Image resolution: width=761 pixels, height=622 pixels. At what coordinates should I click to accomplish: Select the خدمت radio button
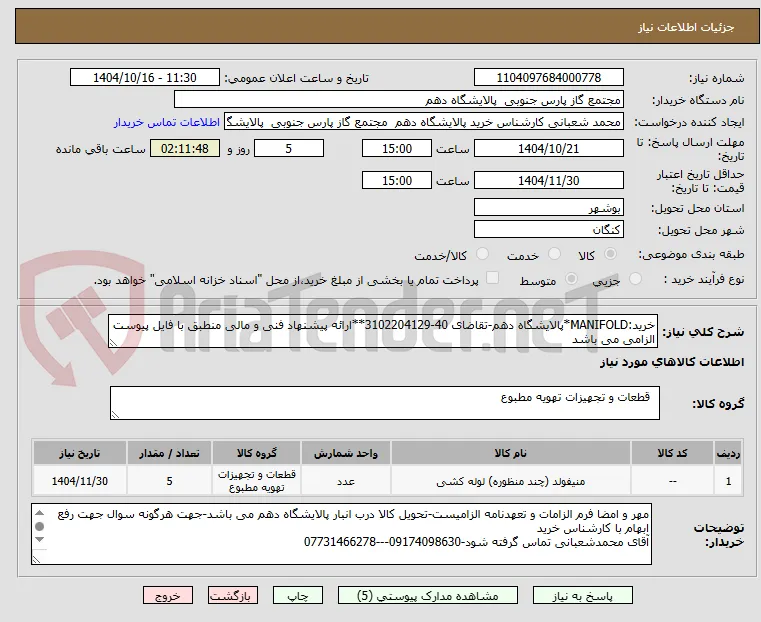click(554, 254)
